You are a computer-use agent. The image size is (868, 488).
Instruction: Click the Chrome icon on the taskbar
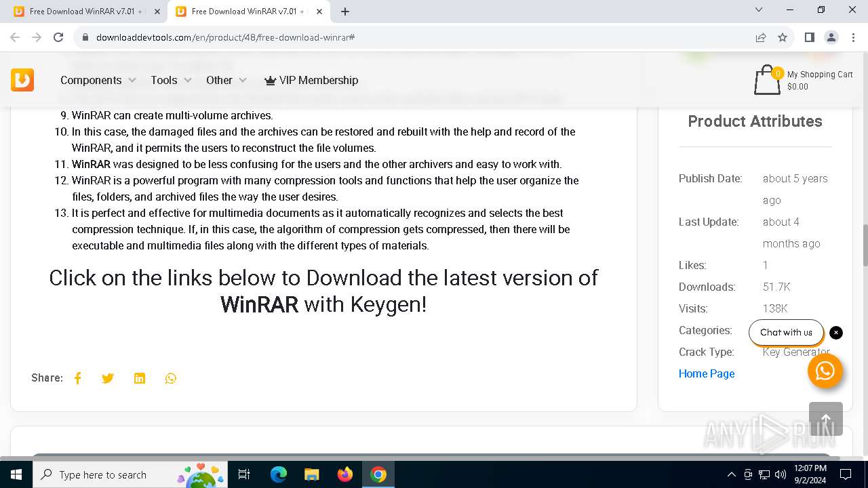tap(378, 474)
